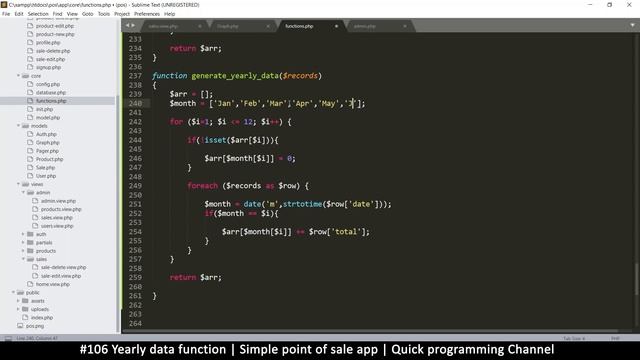Screen dimensions: 640x360
Task: Close the sales.view.php tab
Action: click(200, 26)
